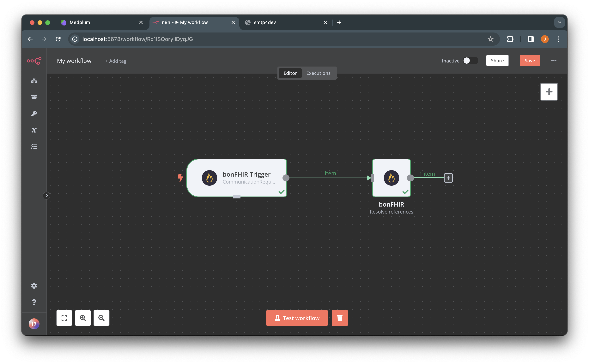This screenshot has height=364, width=589.
Task: Click the Settings gear icon in sidebar
Action: 34,286
